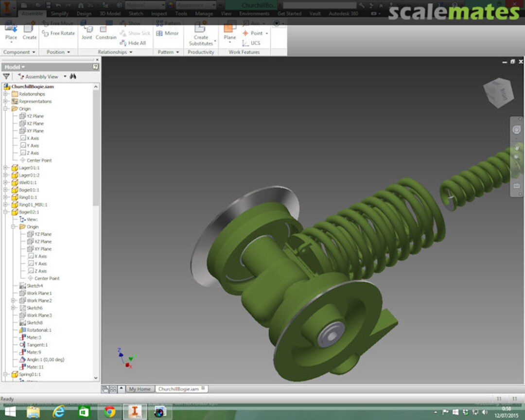Screen dimensions: 525x420
Task: Expand the Relationships folder in tree
Action: pos(6,94)
